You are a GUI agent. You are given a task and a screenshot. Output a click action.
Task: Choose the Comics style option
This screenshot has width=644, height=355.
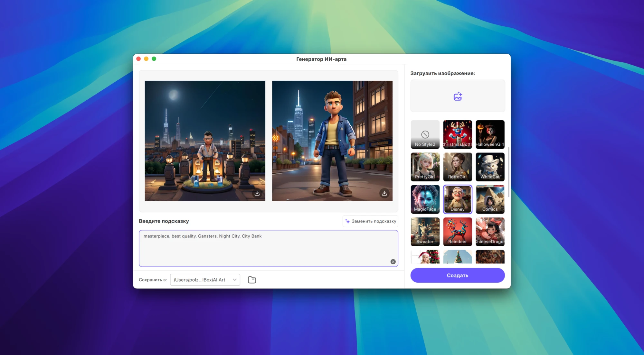click(490, 199)
